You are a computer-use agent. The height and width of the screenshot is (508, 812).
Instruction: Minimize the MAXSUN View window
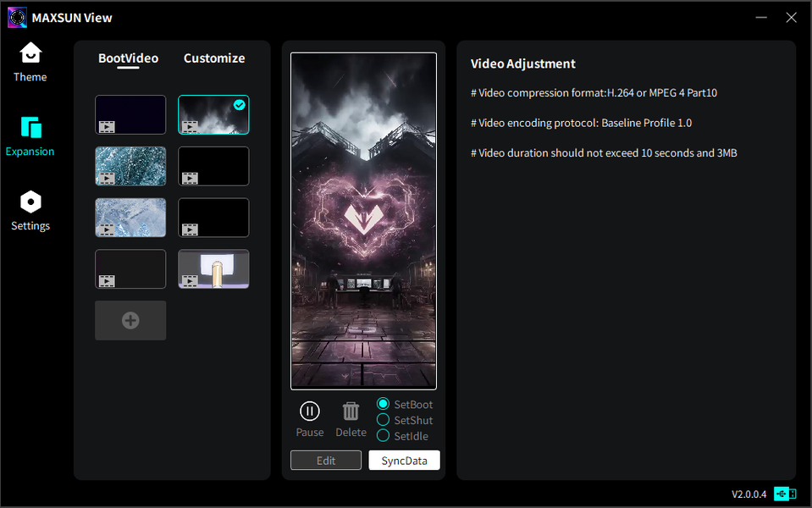pyautogui.click(x=761, y=18)
